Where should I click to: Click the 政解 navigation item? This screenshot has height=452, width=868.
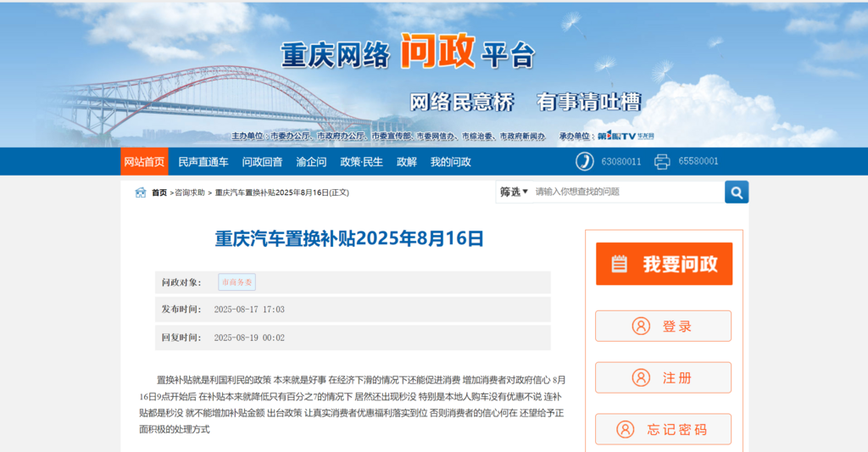pos(407,162)
